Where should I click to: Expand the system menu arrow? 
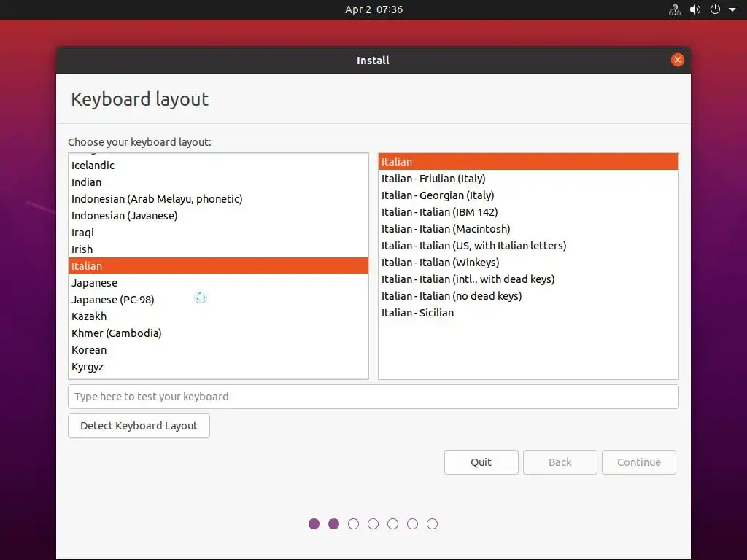tap(732, 9)
